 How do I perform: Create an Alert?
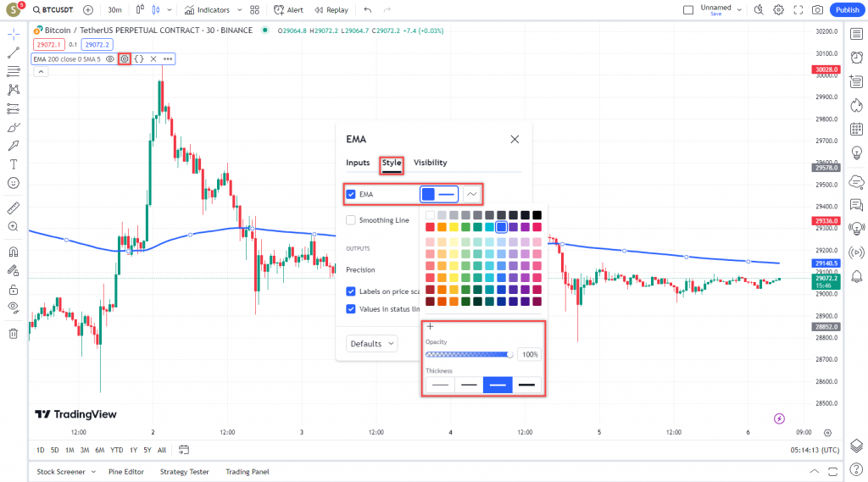click(288, 10)
